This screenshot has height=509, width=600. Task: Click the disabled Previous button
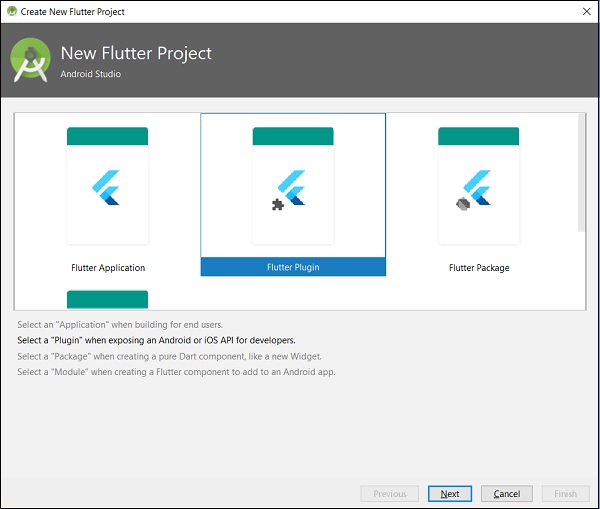(x=390, y=494)
